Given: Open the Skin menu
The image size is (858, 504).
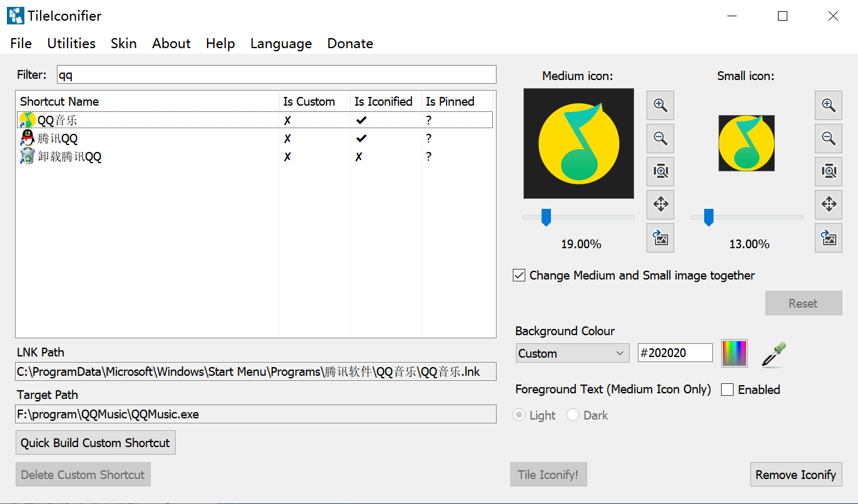Looking at the screenshot, I should click(124, 43).
